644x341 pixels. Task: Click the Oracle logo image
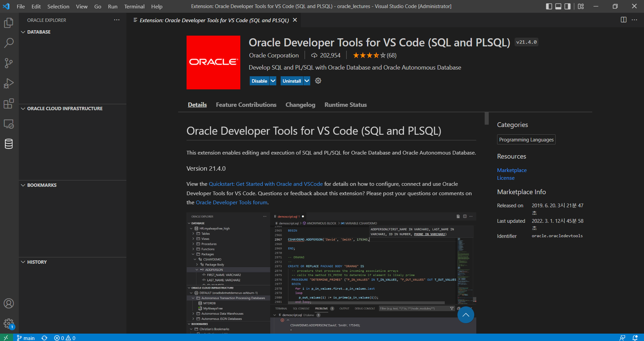213,62
